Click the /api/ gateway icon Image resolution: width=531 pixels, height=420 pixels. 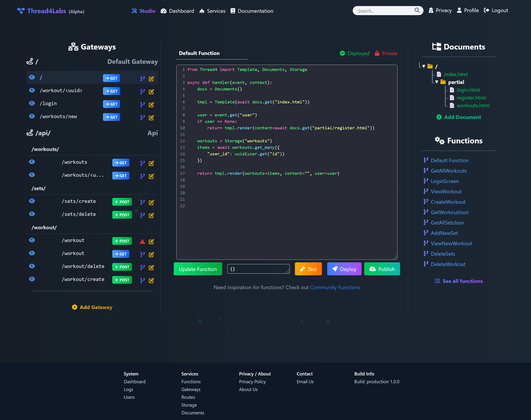click(x=30, y=133)
